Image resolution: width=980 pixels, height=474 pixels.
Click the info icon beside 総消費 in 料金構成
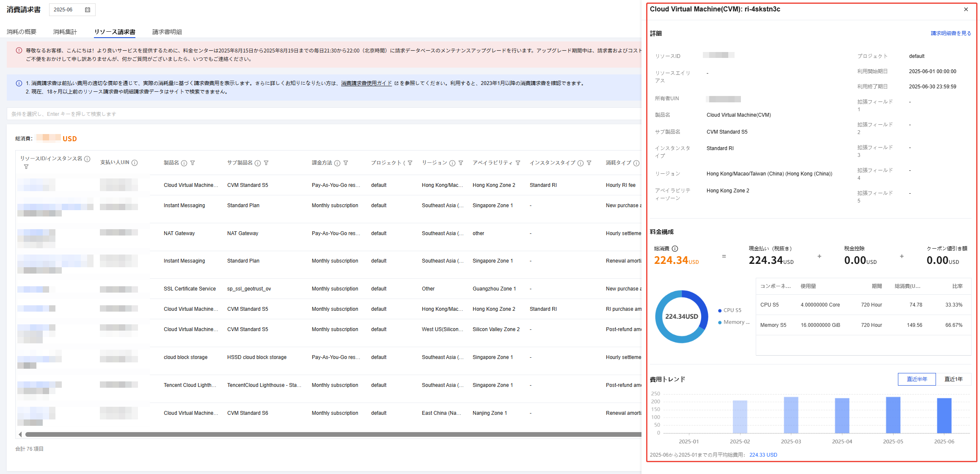[675, 249]
